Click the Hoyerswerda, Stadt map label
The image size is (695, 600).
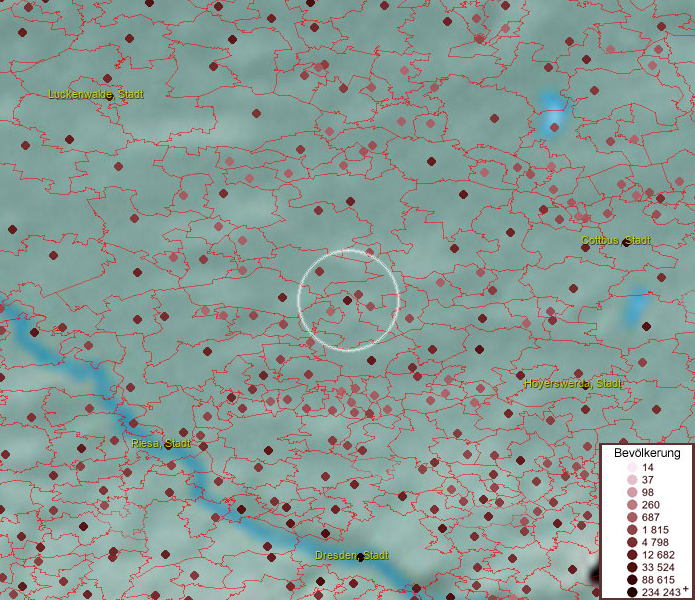[573, 383]
